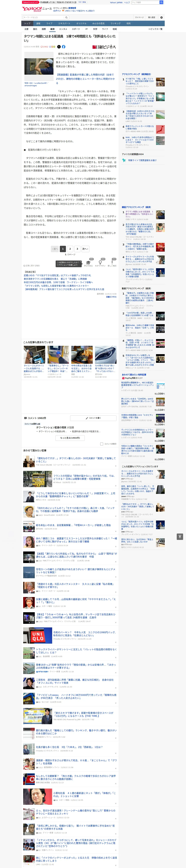Open settings via the gear icon
This screenshot has height=868, width=186.
point(161,18)
